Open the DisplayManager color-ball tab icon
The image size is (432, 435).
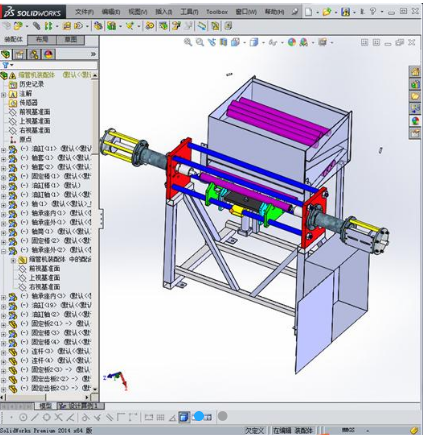pos(49,54)
